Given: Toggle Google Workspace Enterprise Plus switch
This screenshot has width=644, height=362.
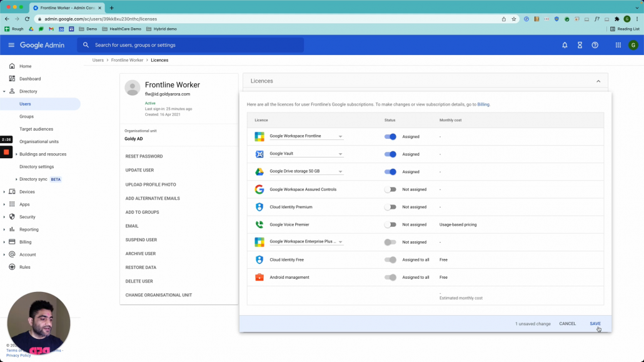Looking at the screenshot, I should click(390, 242).
